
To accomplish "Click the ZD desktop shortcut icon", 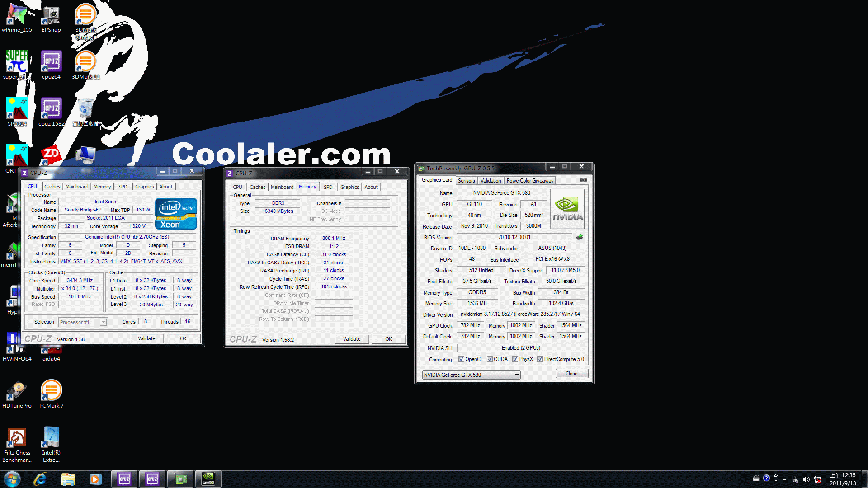I will 51,155.
